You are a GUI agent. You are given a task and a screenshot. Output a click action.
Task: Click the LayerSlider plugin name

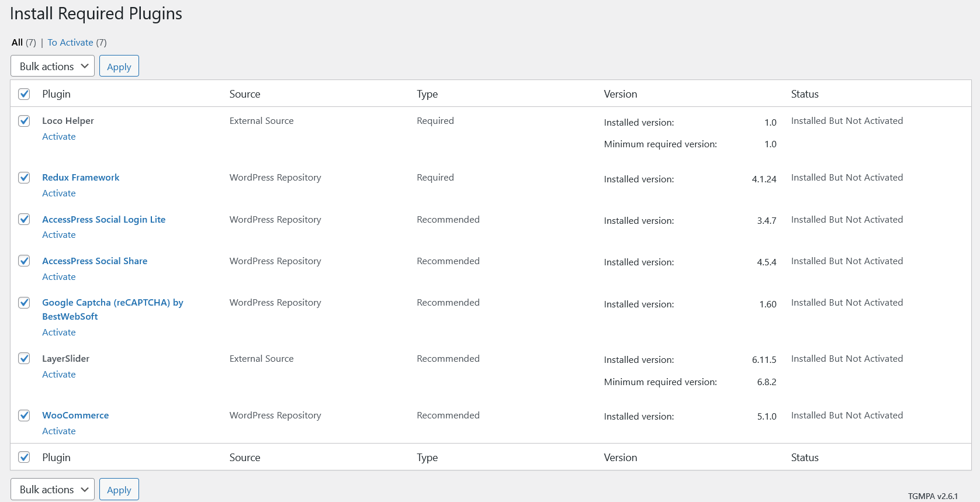(x=65, y=359)
